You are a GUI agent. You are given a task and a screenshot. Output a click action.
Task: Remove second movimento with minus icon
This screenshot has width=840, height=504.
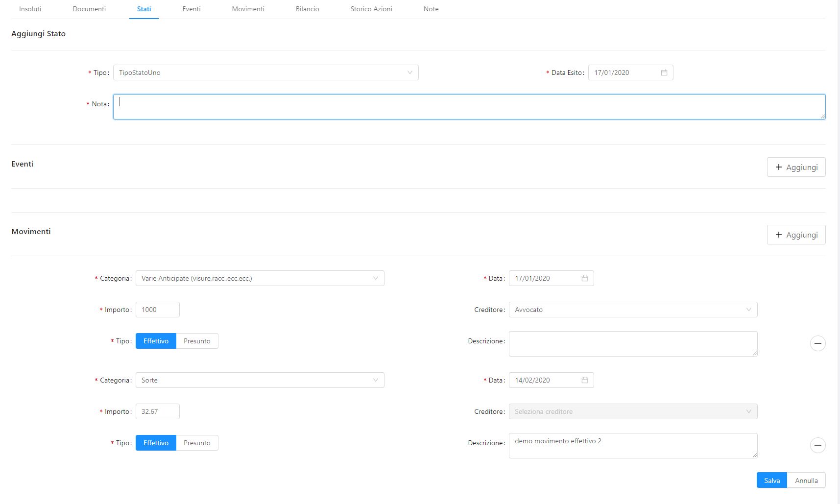coord(817,445)
